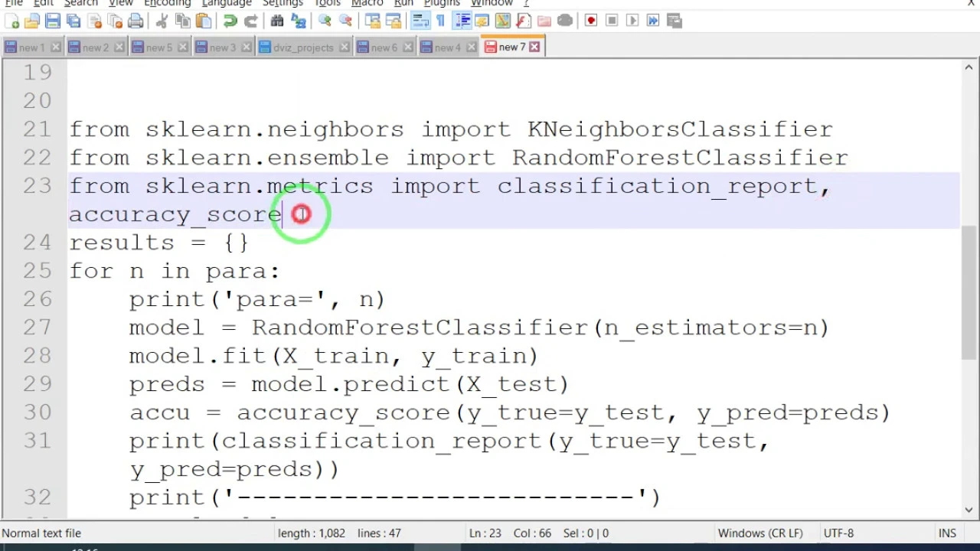Toggle Word Wrap toolbar button
Image resolution: width=980 pixels, height=551 pixels.
tap(420, 21)
